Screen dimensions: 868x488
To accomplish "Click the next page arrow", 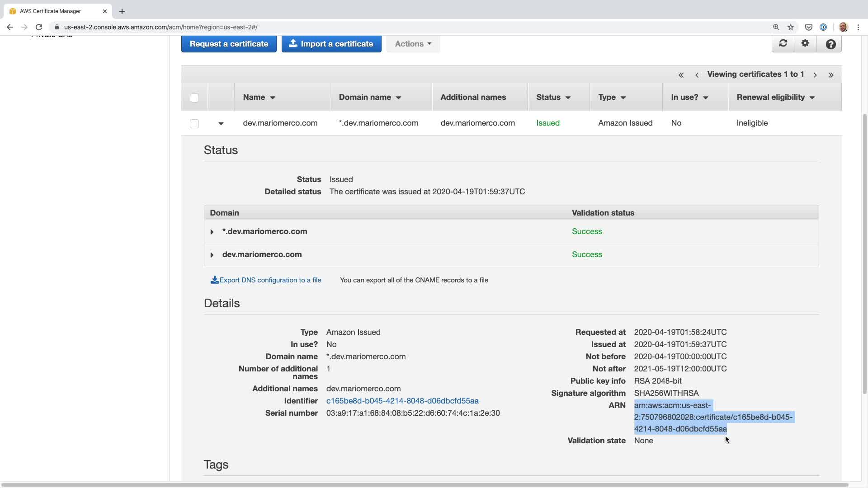I will point(815,75).
